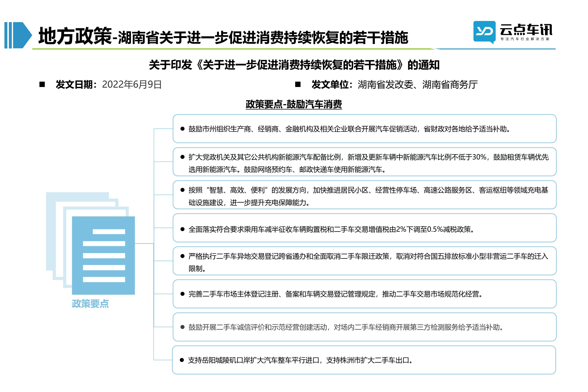Image resolution: width=588 pixels, height=392 pixels.
Task: Click the blue arrow header marker icon
Action: click(x=18, y=35)
